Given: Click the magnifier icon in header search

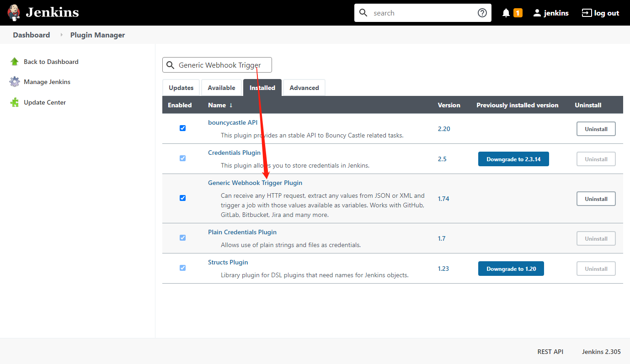Looking at the screenshot, I should [x=363, y=13].
